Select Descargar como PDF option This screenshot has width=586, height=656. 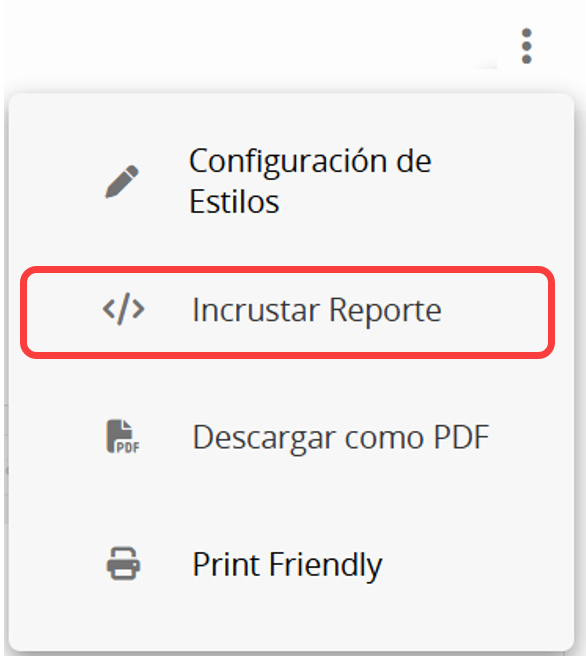pos(292,437)
